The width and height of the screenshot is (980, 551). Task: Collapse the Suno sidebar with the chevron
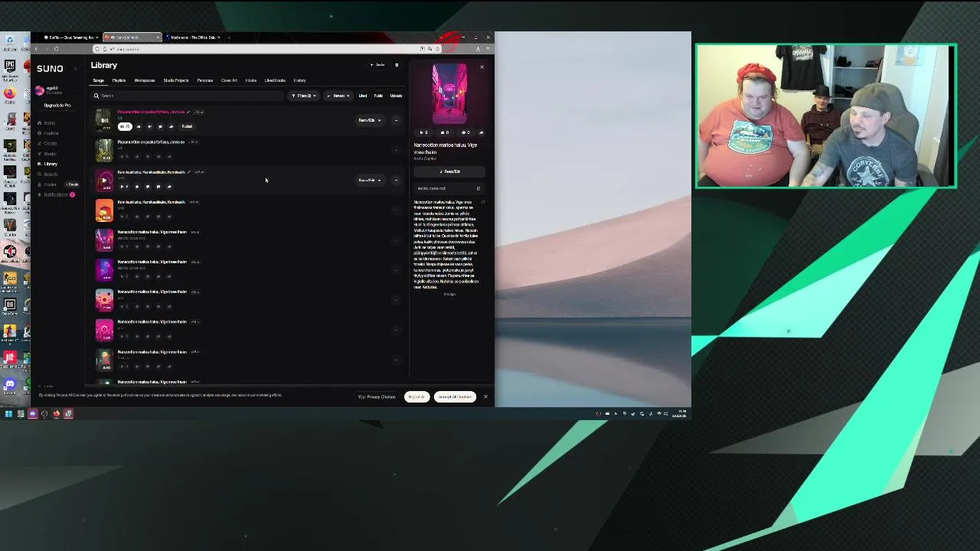pyautogui.click(x=75, y=69)
